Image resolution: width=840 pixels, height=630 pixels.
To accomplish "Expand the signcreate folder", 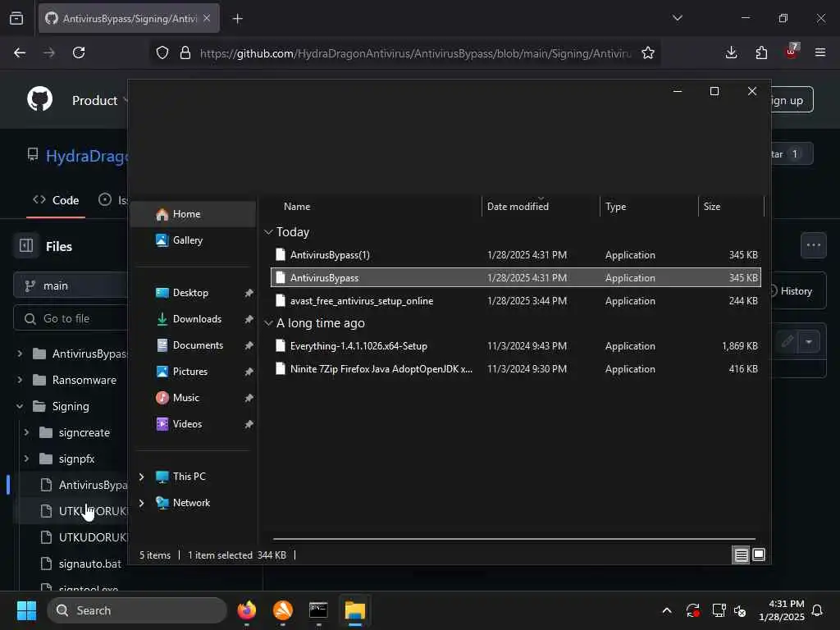I will (x=26, y=432).
